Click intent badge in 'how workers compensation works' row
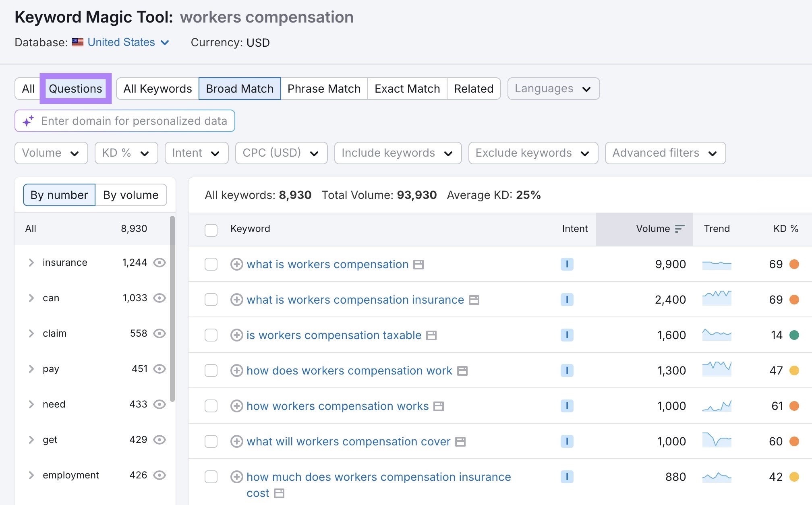 tap(567, 406)
